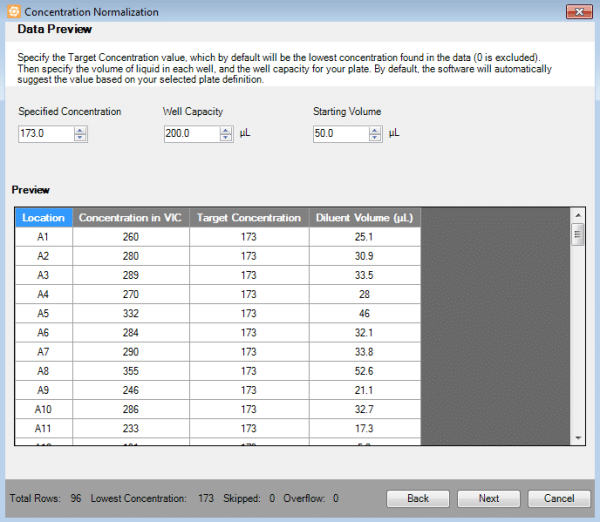Decrease Starting Volume with down arrow

(x=376, y=138)
